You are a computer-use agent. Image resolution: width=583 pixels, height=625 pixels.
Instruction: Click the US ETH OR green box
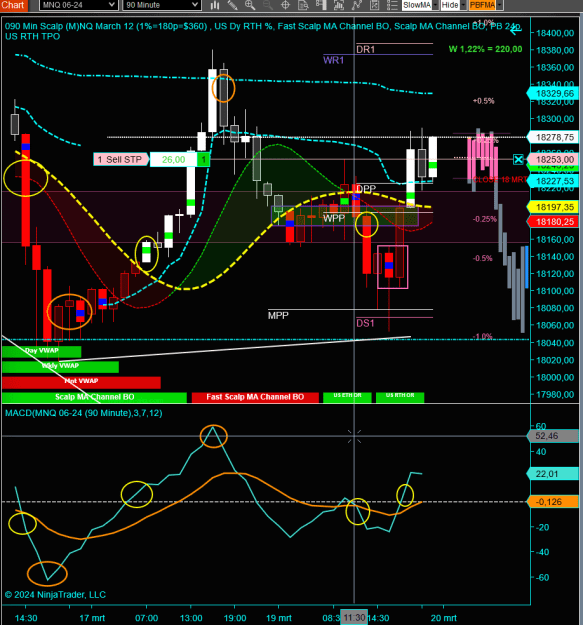(347, 397)
